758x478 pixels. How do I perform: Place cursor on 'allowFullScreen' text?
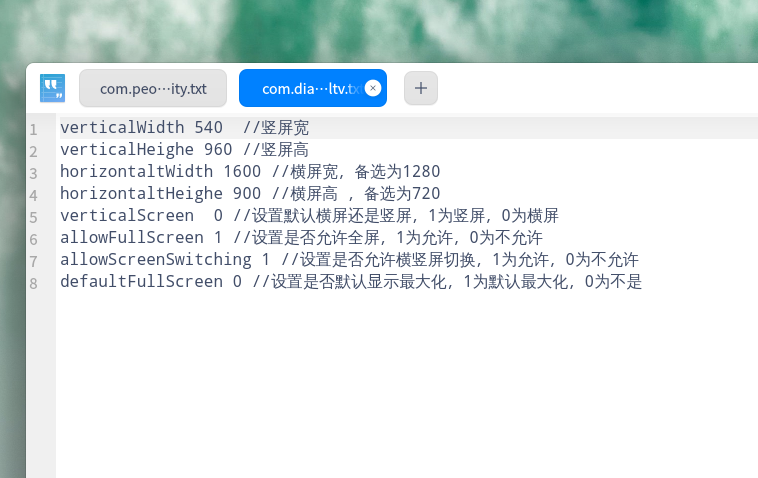coord(131,237)
